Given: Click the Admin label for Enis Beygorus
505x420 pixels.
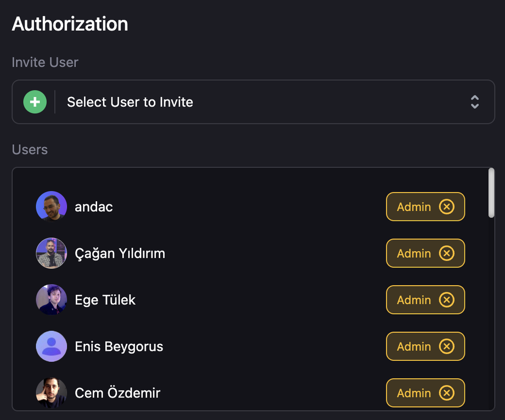Looking at the screenshot, I should pyautogui.click(x=414, y=347).
